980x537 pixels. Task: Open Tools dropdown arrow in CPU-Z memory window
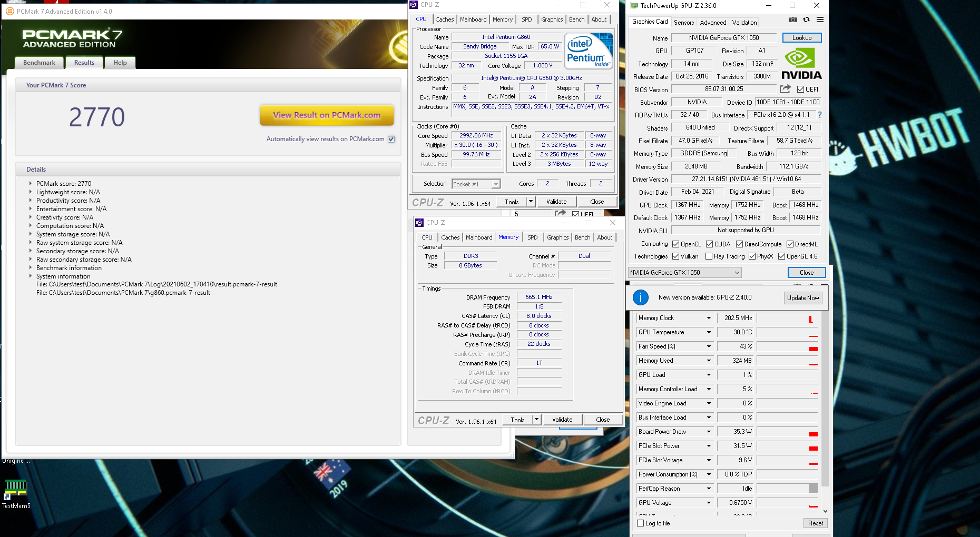click(536, 420)
